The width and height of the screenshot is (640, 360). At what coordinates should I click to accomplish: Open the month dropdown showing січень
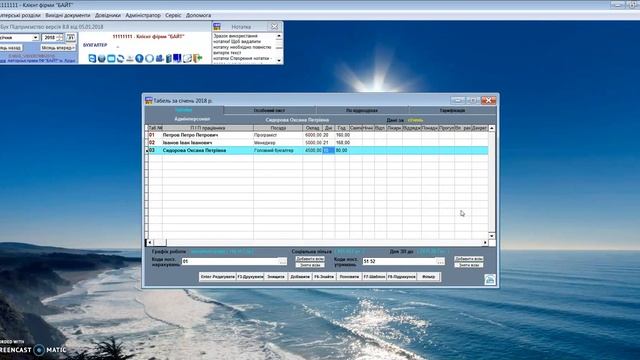click(36, 38)
